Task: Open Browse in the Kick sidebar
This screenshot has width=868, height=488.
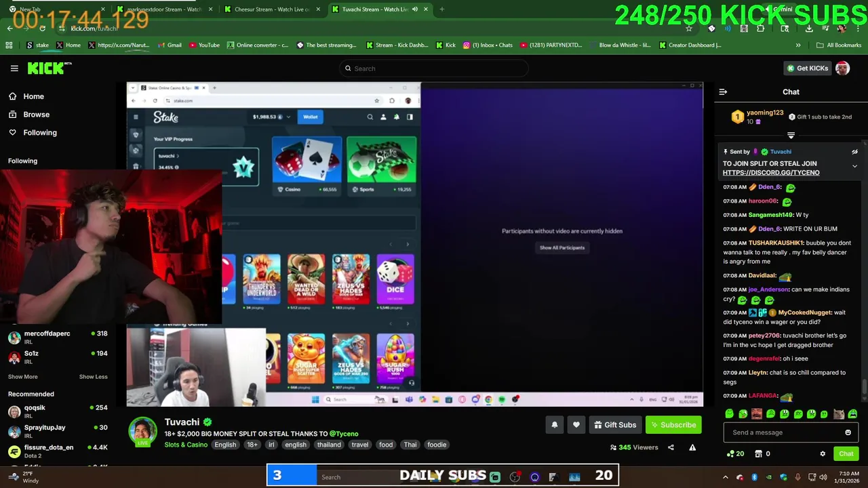Action: coord(28,115)
